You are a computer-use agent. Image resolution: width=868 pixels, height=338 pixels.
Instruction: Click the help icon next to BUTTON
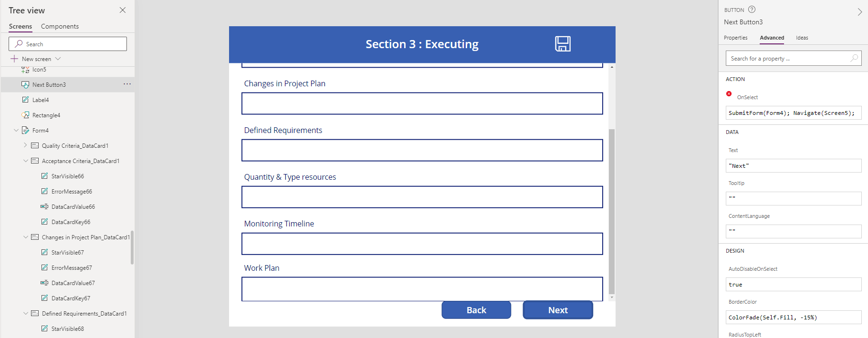(x=752, y=10)
